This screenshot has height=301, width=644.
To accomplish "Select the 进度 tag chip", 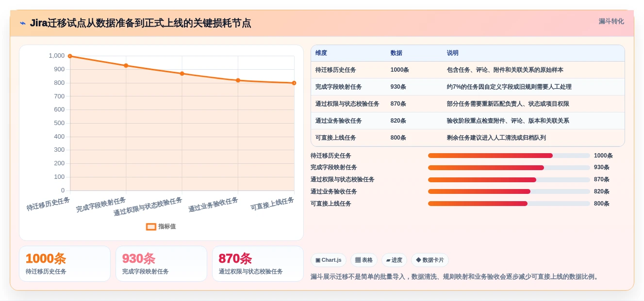I will coord(394,260).
